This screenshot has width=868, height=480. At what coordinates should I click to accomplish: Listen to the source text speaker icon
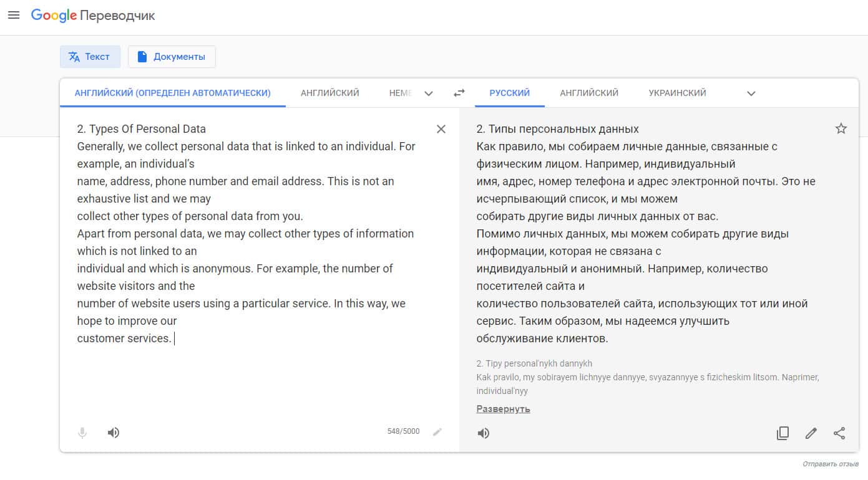pos(113,433)
